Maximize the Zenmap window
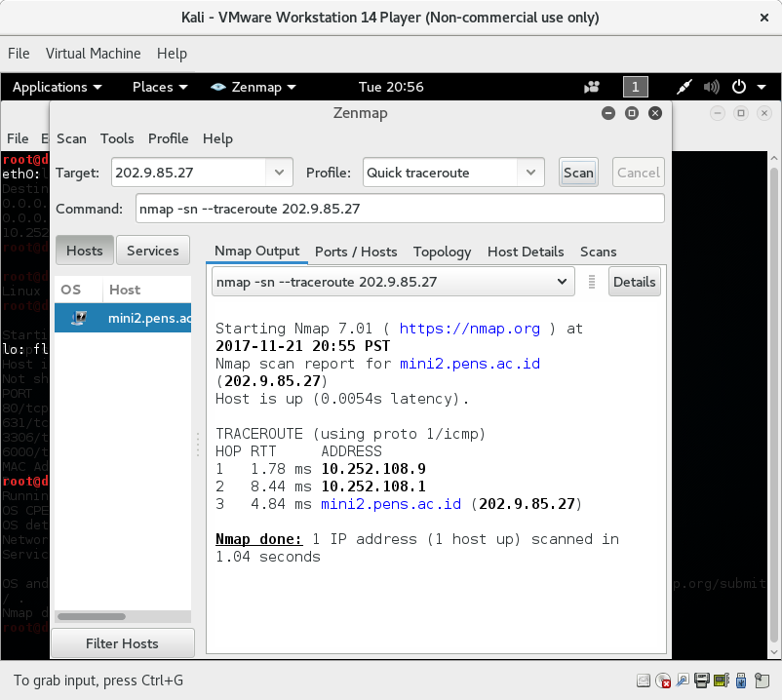The width and height of the screenshot is (782, 700). [x=632, y=113]
